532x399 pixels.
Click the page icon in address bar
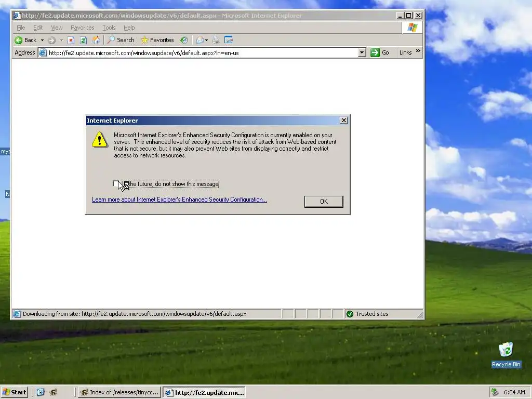(43, 53)
